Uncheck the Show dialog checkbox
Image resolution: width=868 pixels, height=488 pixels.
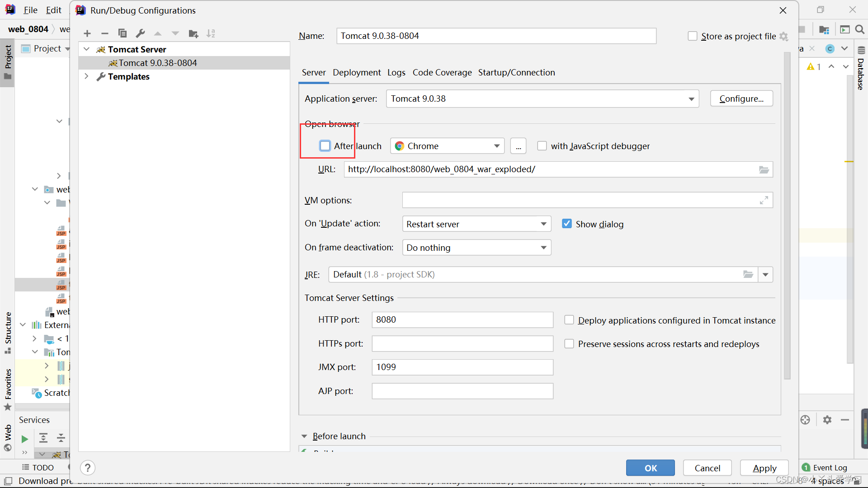pos(566,224)
